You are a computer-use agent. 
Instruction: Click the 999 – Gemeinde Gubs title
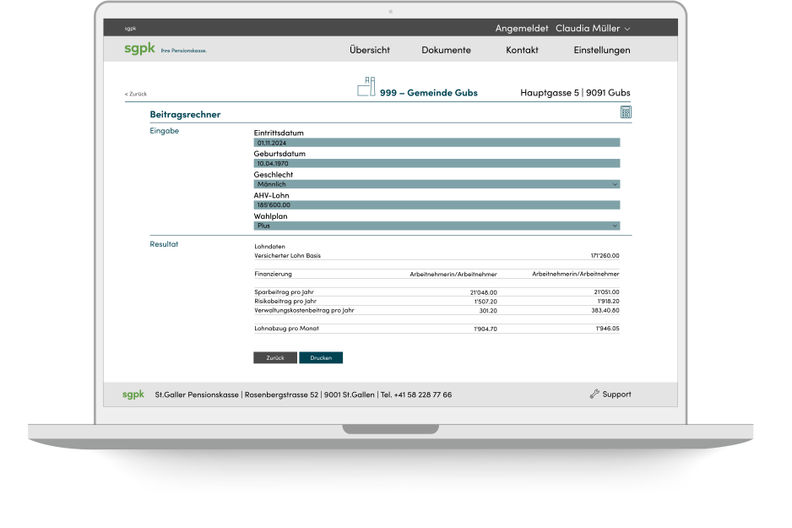point(428,93)
